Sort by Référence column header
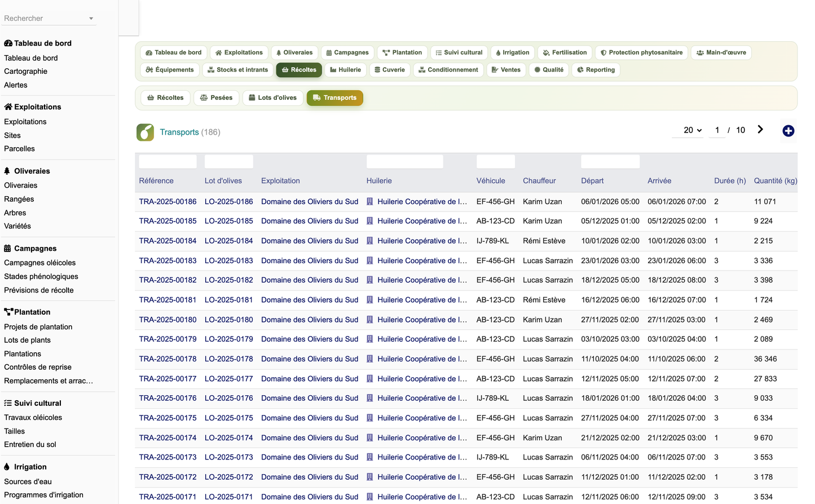Screen dimensions: 815x504 (156, 181)
